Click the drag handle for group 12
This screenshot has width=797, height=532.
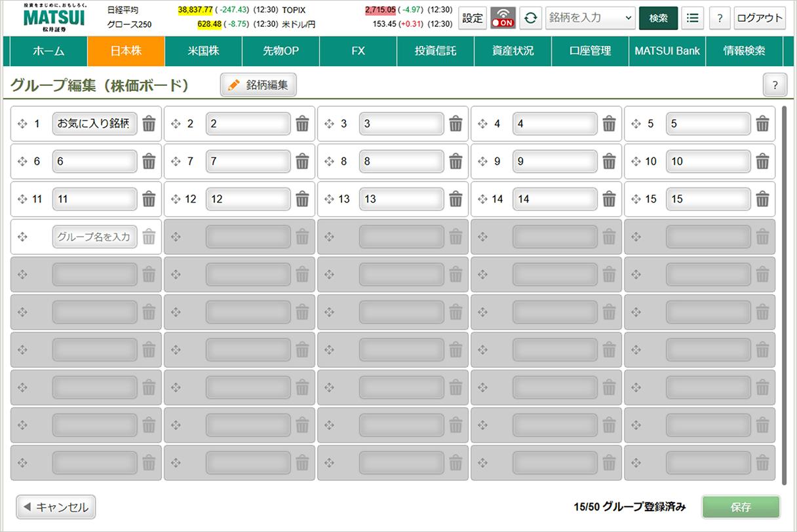176,200
